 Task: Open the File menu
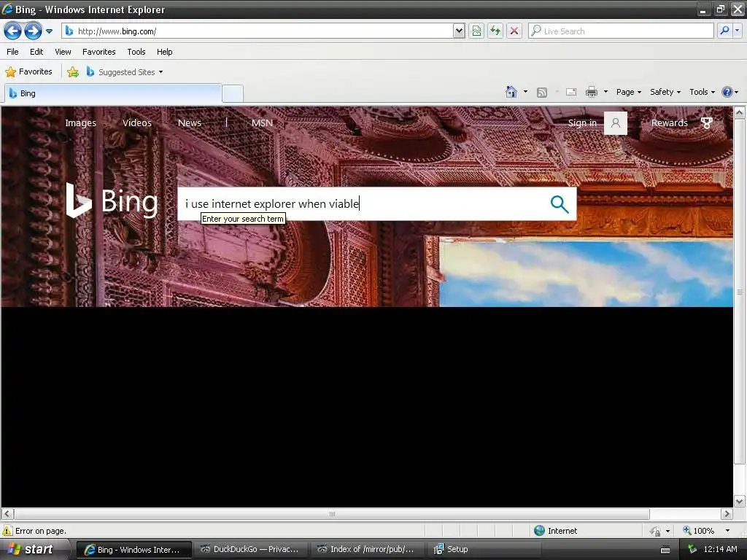click(13, 52)
